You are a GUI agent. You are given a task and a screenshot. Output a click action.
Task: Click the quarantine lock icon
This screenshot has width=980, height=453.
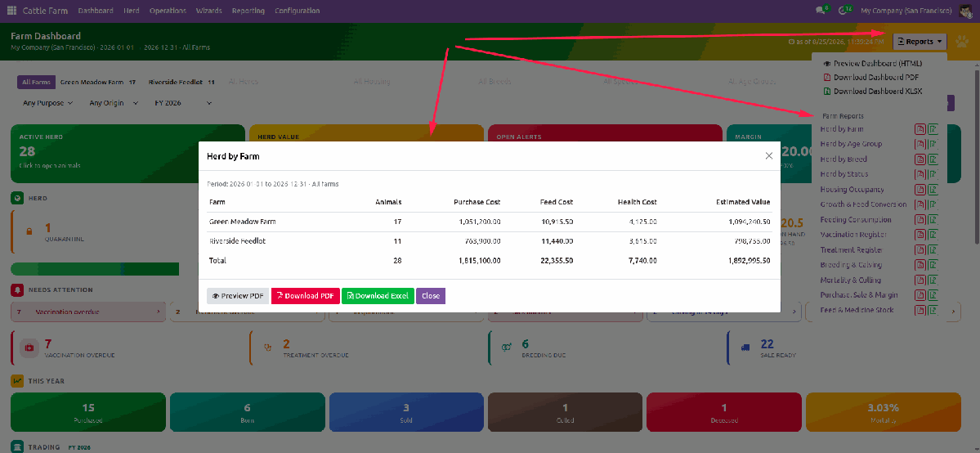(29, 231)
